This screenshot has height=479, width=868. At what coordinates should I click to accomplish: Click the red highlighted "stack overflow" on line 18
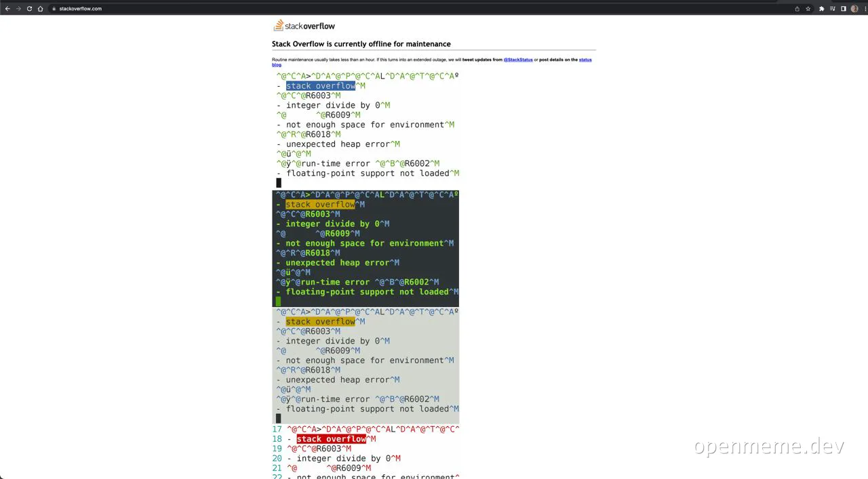click(331, 439)
